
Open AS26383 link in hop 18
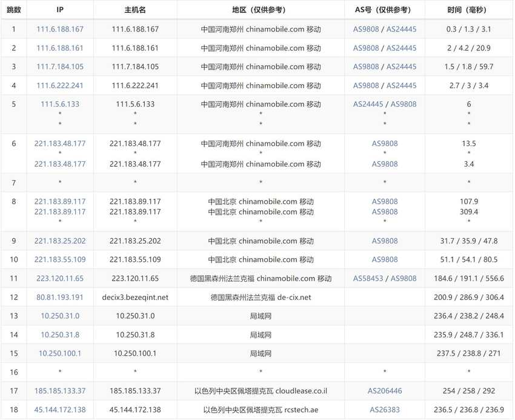click(385, 410)
